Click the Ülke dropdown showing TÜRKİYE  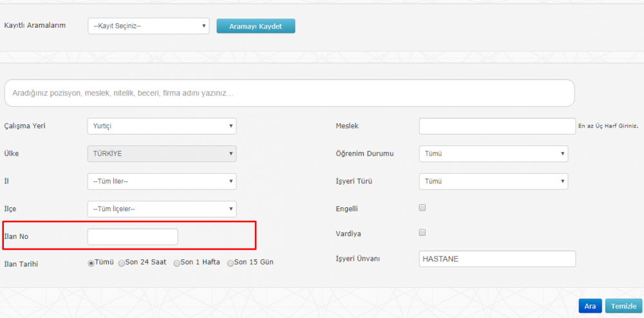click(161, 154)
